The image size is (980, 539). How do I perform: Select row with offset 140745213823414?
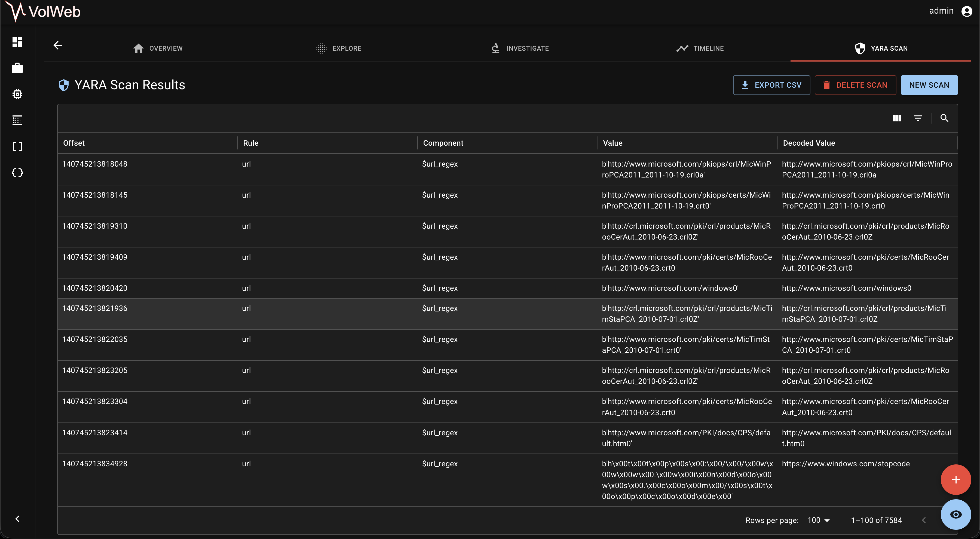coord(507,438)
